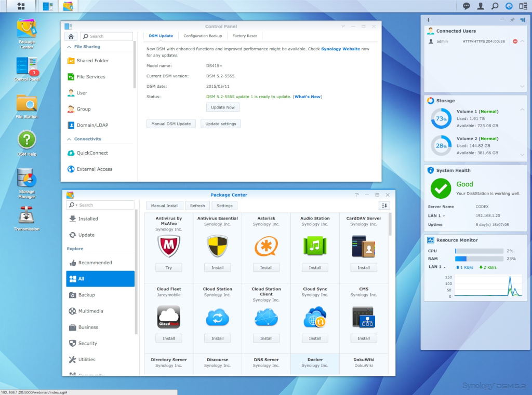Click the Antivirus by McAfee shield icon
This screenshot has width=532, height=395.
click(169, 246)
